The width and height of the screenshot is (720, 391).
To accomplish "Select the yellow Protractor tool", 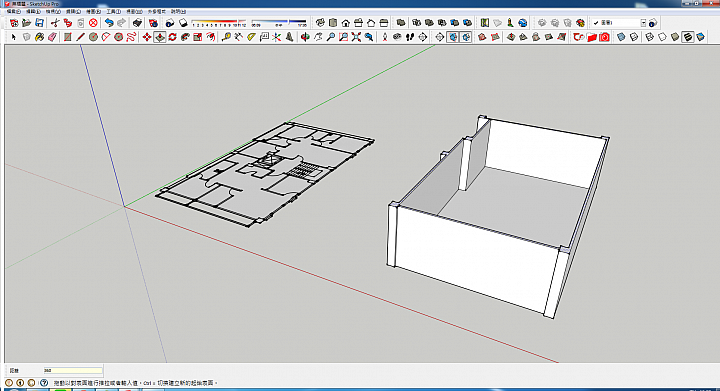I will click(251, 37).
